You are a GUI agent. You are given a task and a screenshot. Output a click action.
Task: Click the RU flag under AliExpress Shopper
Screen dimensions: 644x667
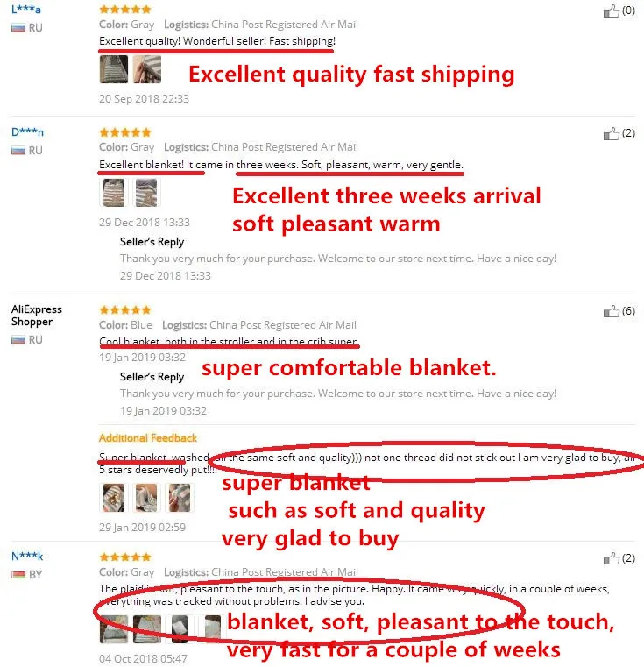pos(18,339)
